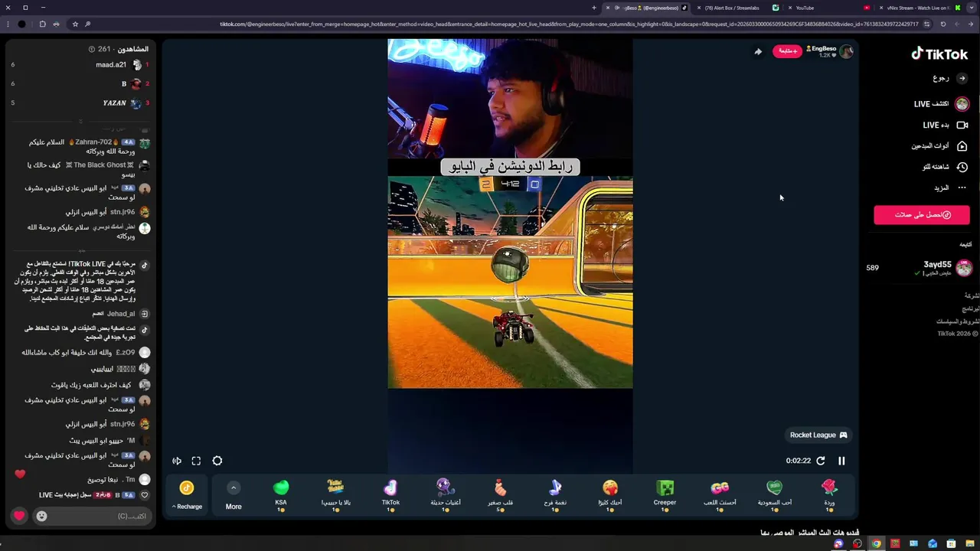Click the EngBeso streamer name
980x551 pixels.
click(x=823, y=48)
